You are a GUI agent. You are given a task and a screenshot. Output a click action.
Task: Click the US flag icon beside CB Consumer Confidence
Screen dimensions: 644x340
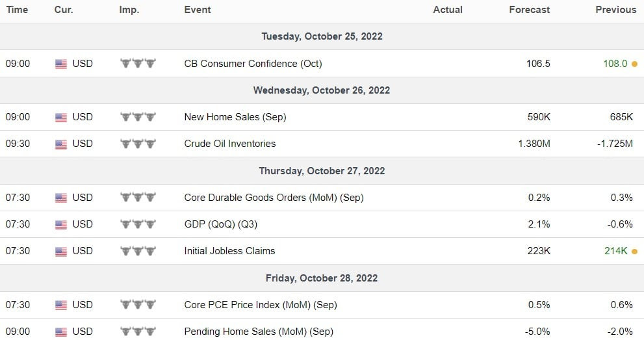pyautogui.click(x=61, y=64)
